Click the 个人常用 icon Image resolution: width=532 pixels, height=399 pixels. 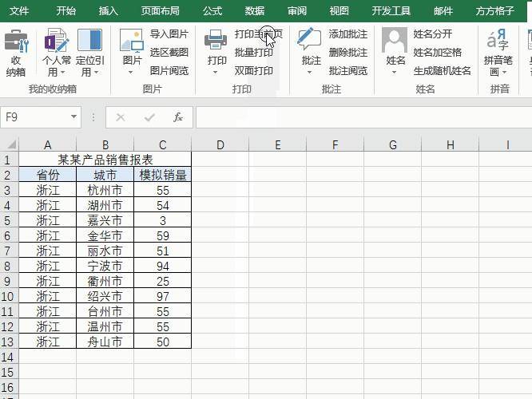pyautogui.click(x=57, y=41)
